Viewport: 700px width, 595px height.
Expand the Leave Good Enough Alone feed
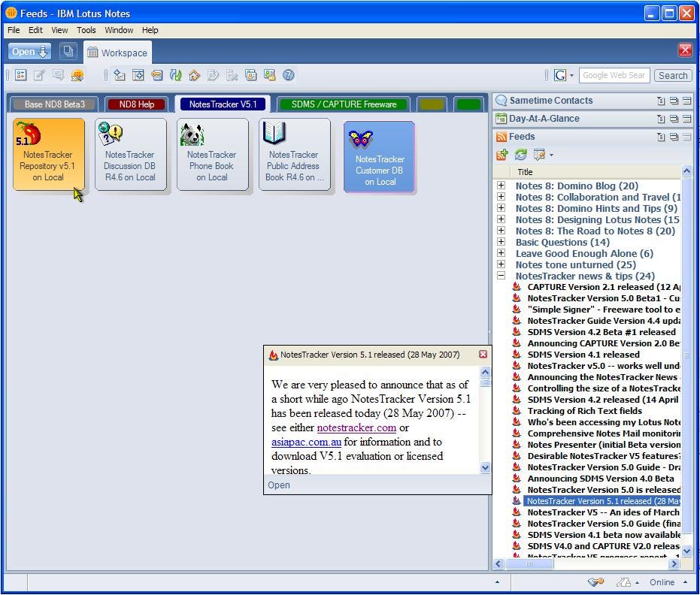click(x=502, y=252)
